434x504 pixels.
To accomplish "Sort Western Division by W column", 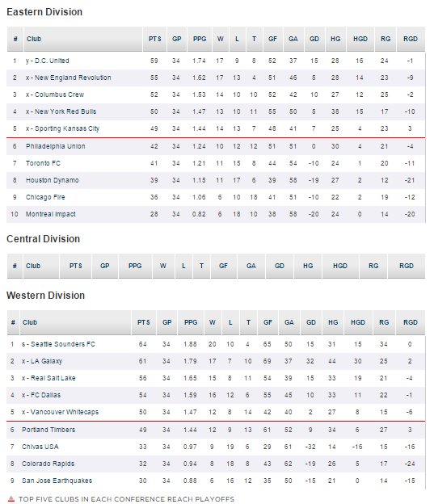I will [213, 322].
